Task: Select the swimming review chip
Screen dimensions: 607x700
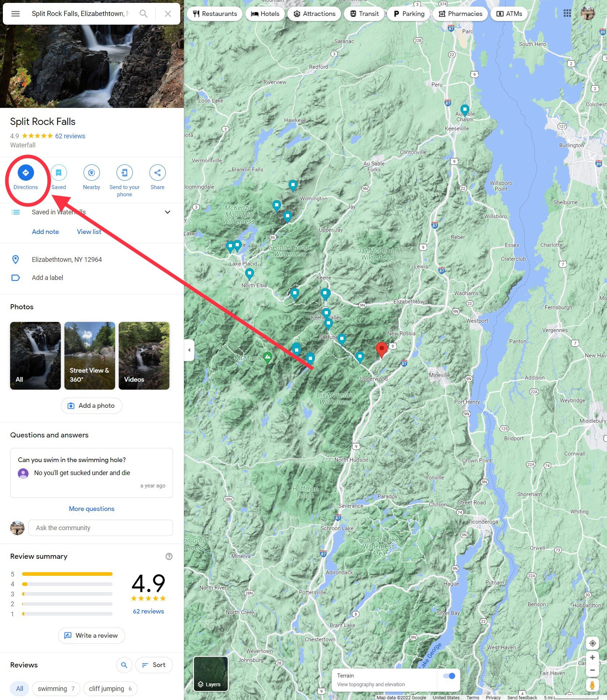Action: click(x=56, y=689)
